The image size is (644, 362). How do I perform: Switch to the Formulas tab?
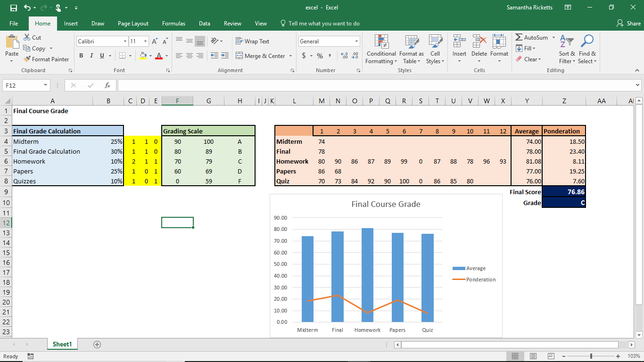173,23
